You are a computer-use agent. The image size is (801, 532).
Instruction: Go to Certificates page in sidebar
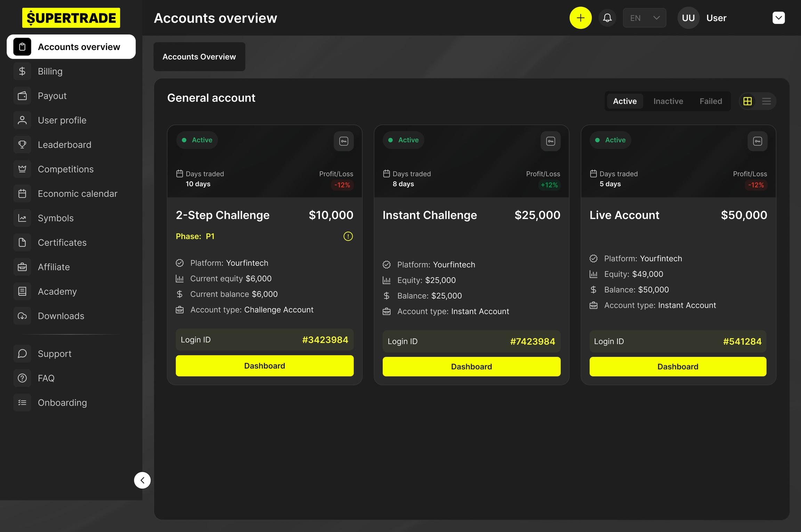[x=62, y=243]
